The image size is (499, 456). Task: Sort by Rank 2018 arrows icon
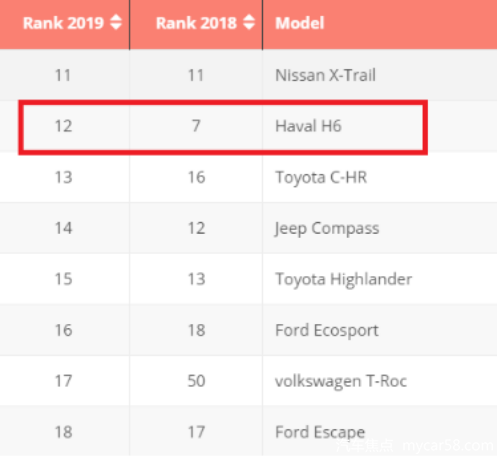249,22
